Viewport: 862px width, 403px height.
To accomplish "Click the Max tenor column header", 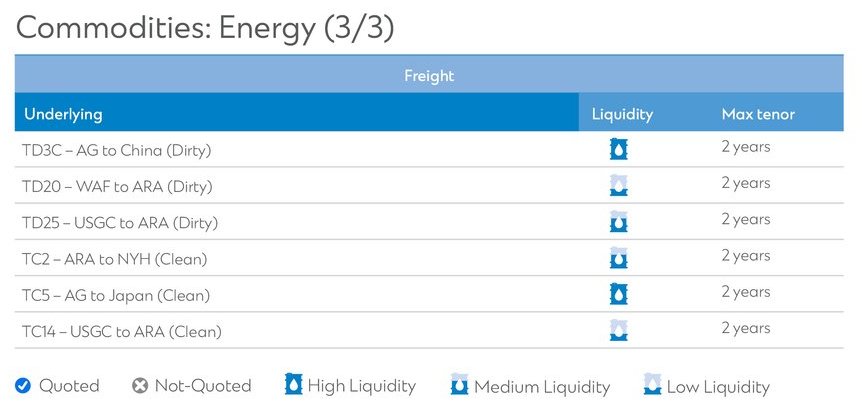I will click(758, 114).
